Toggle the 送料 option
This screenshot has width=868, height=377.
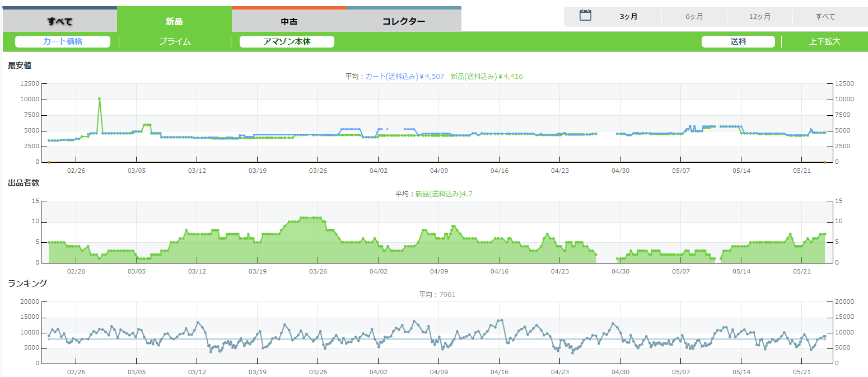click(738, 41)
